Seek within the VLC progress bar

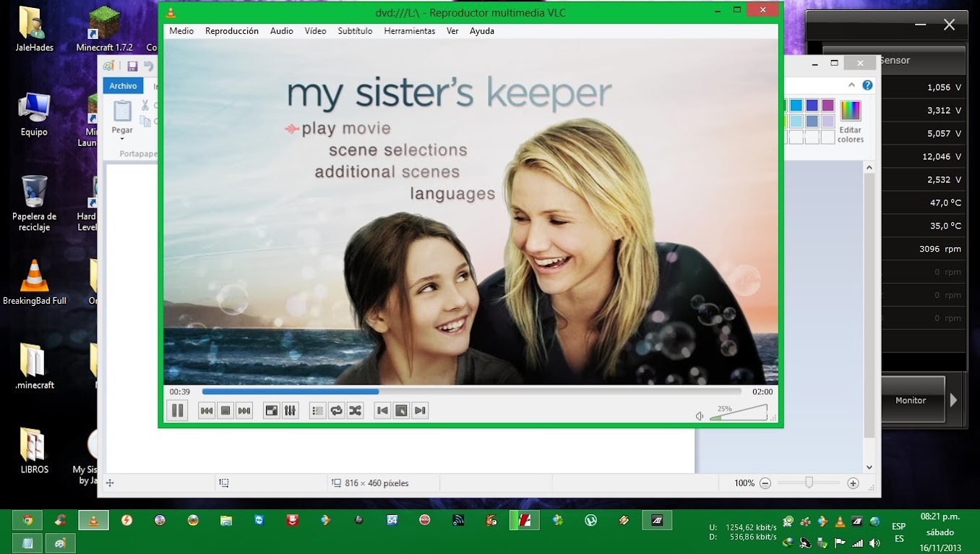point(472,391)
